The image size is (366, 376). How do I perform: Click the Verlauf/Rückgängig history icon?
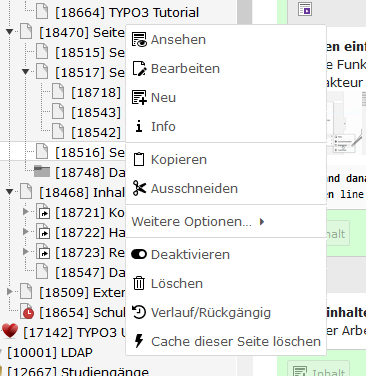(139, 312)
